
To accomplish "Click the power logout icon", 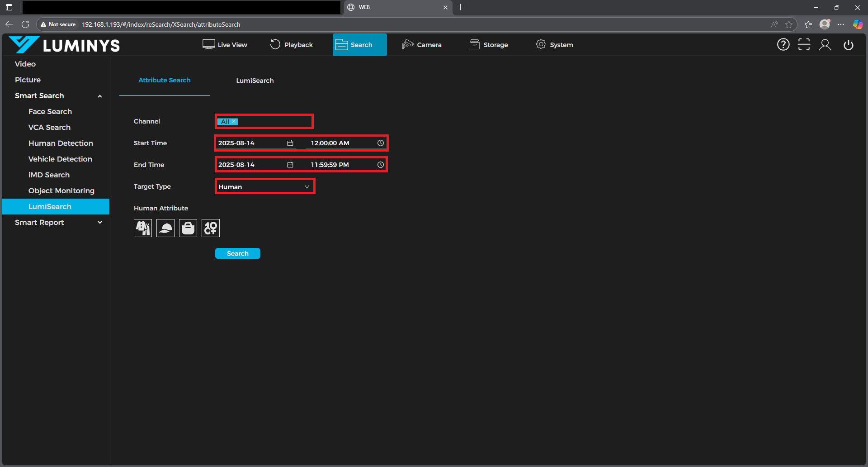I will [849, 45].
